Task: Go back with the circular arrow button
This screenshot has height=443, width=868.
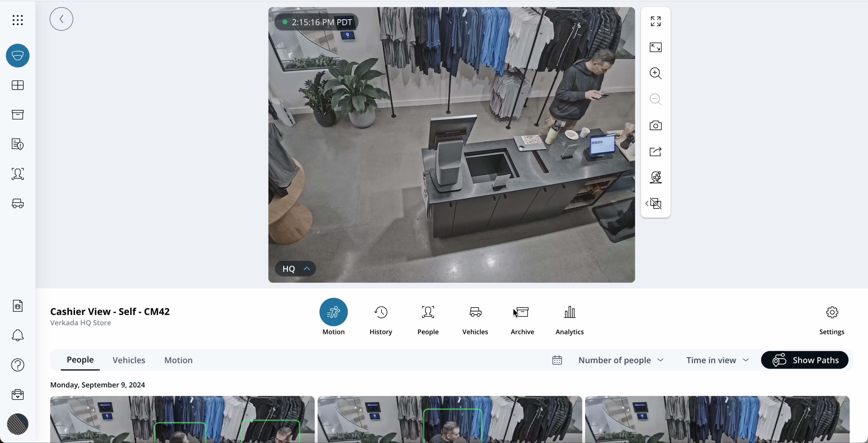Action: coord(61,19)
